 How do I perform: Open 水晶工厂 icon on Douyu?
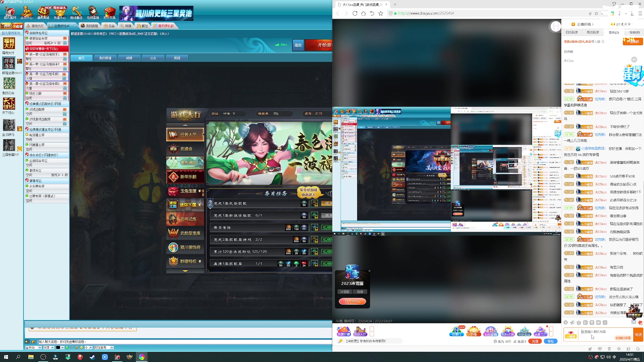[x=540, y=331]
